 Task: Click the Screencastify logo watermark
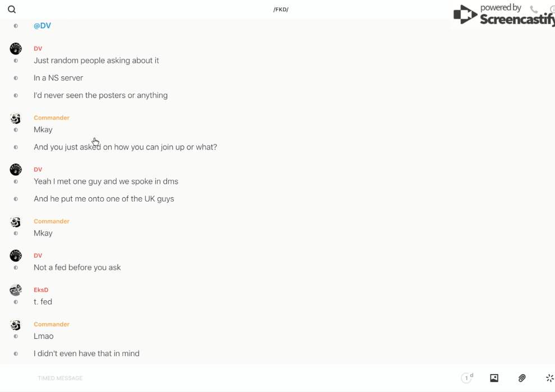(504, 14)
